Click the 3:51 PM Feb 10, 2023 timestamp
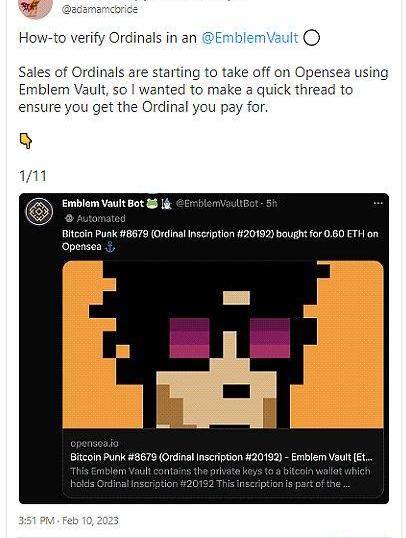Screen dimensions: 406x538 tap(68, 521)
